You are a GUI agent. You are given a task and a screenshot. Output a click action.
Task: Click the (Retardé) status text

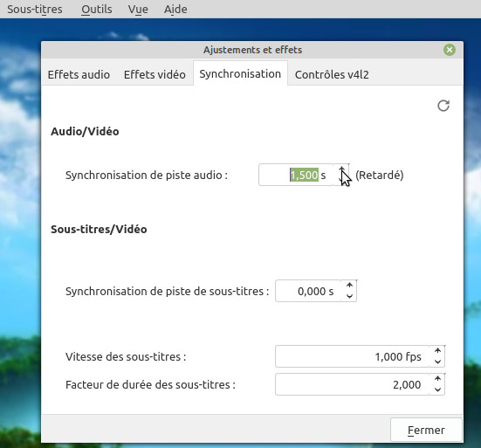[380, 176]
